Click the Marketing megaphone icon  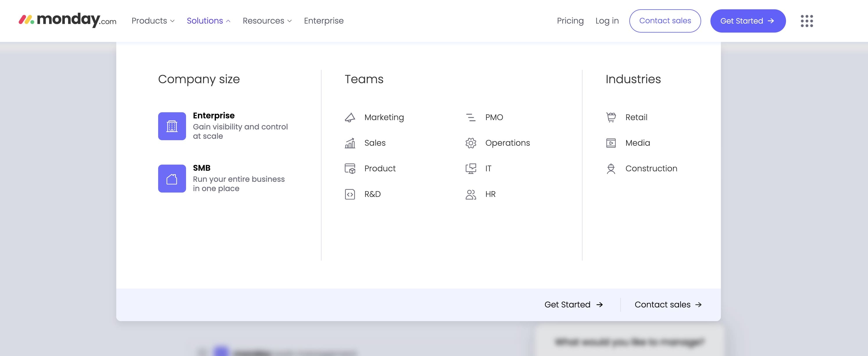tap(350, 117)
